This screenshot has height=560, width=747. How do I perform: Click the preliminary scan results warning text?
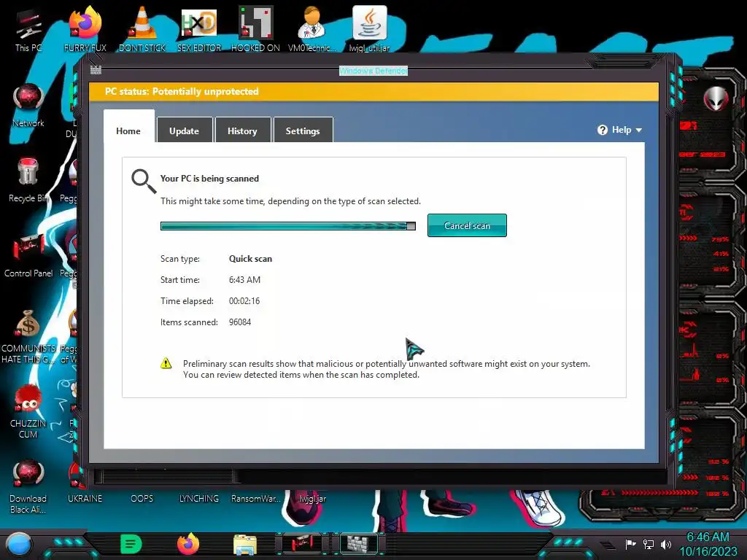[387, 369]
